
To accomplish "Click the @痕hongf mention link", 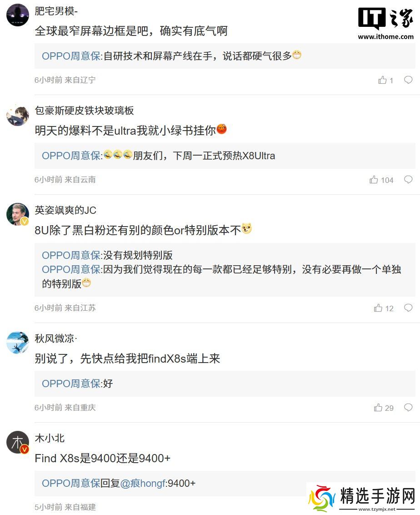I will pyautogui.click(x=143, y=483).
